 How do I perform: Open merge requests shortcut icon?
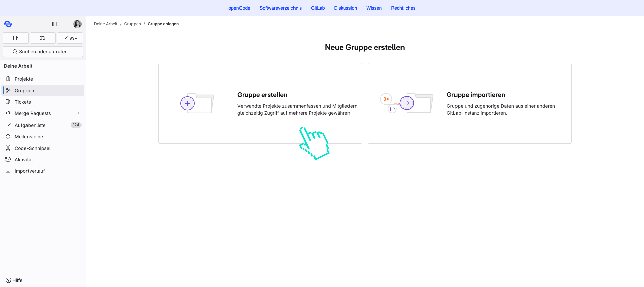pyautogui.click(x=43, y=38)
